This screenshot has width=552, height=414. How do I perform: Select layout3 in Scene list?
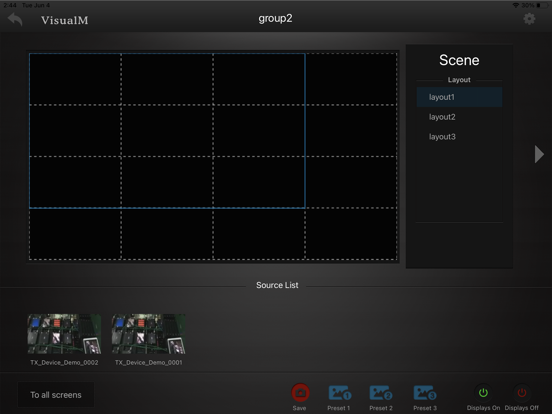coord(459,137)
